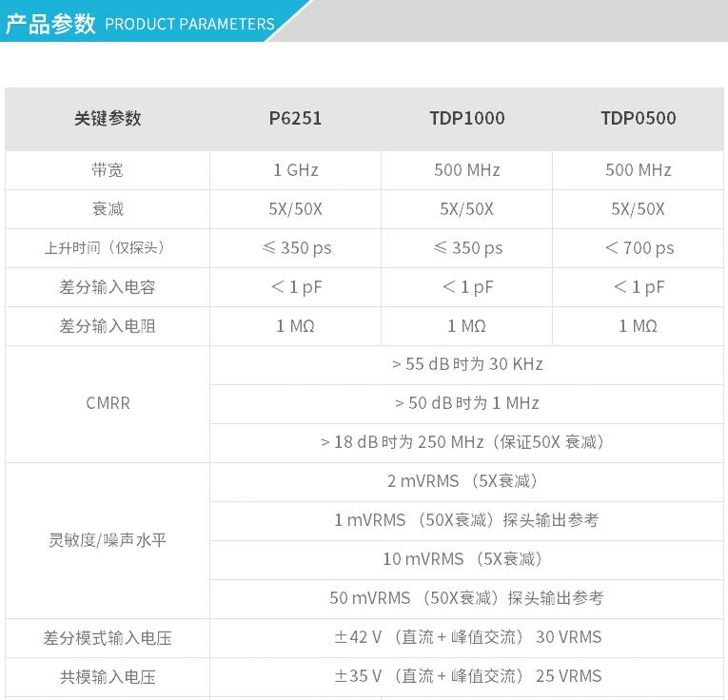Screen dimensions: 728x700
Task: Click the 差分模式输入电压 row label
Action: pos(108,638)
